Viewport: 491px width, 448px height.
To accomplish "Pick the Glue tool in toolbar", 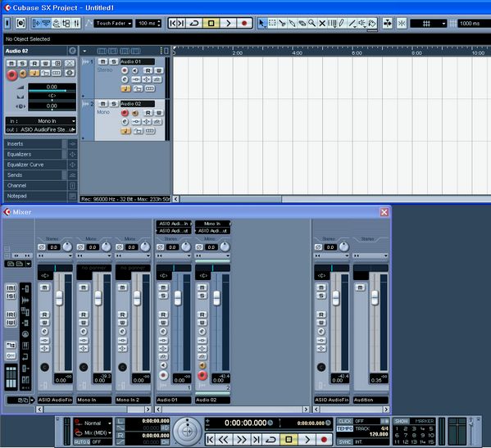I will pyautogui.click(x=292, y=24).
